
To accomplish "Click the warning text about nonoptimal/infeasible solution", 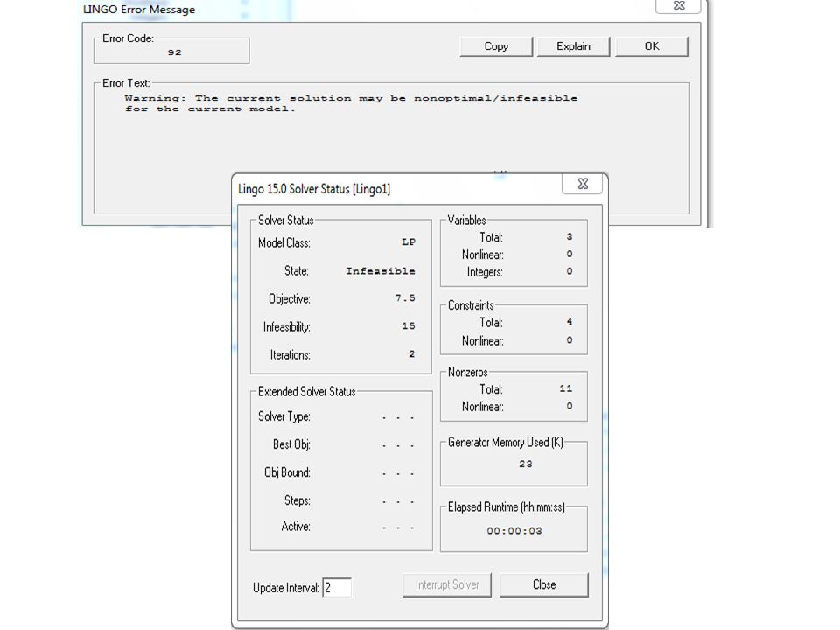I will (x=351, y=103).
